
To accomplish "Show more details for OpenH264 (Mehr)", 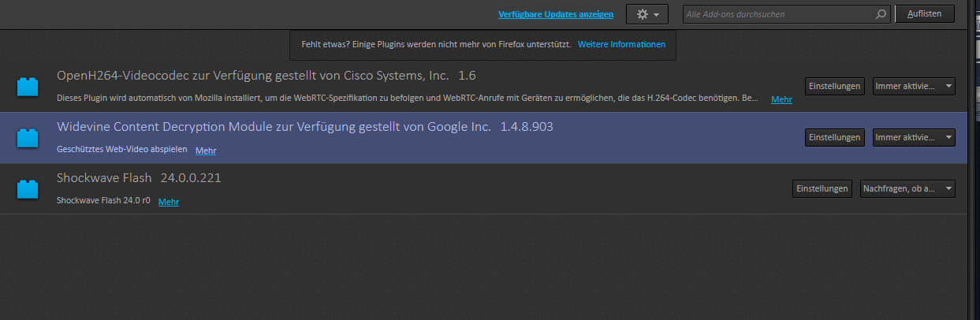I will pyautogui.click(x=781, y=99).
